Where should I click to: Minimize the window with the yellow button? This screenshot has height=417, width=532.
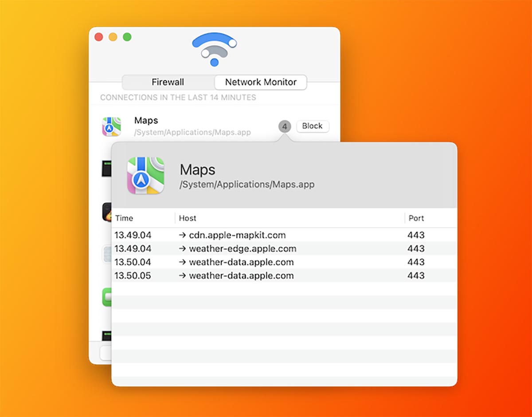(113, 37)
